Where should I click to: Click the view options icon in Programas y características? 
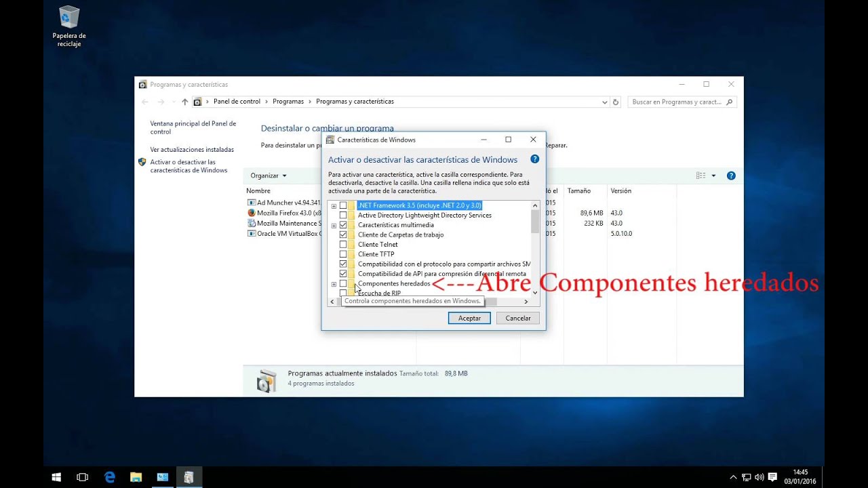[701, 176]
